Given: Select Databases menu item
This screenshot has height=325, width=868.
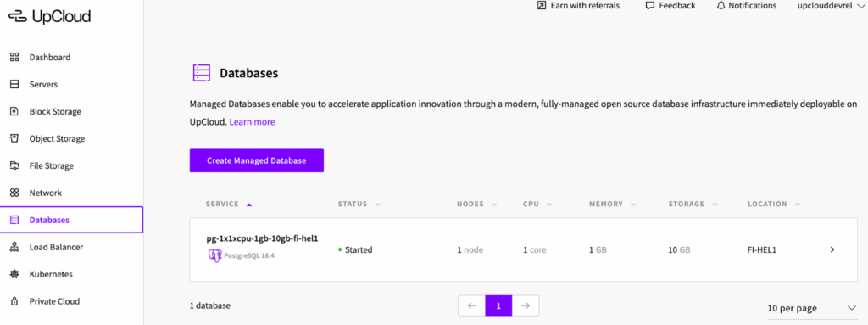Looking at the screenshot, I should pos(71,220).
